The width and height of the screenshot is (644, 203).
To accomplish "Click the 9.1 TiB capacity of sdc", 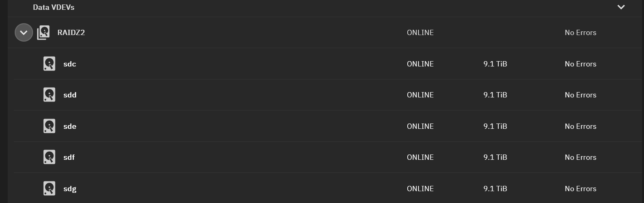I will [x=495, y=64].
